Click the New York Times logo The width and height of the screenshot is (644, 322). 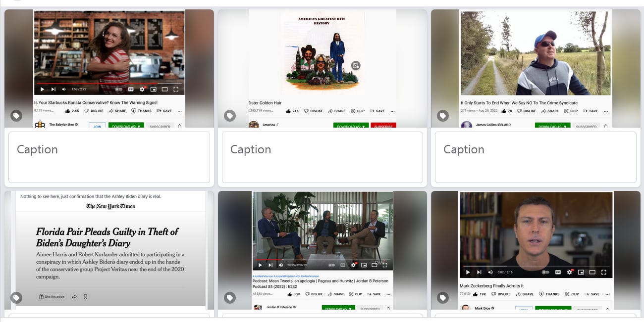coord(110,206)
